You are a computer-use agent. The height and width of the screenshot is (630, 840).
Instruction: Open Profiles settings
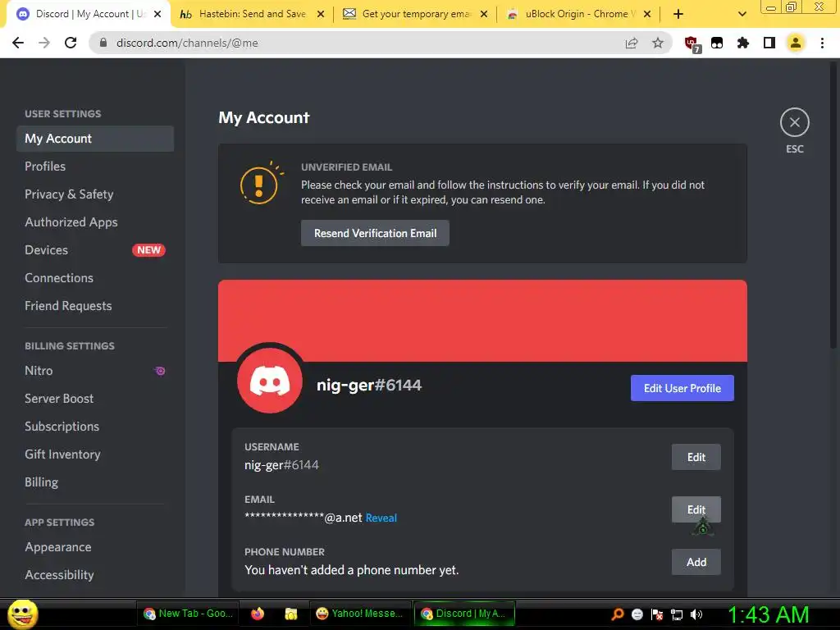click(95, 166)
